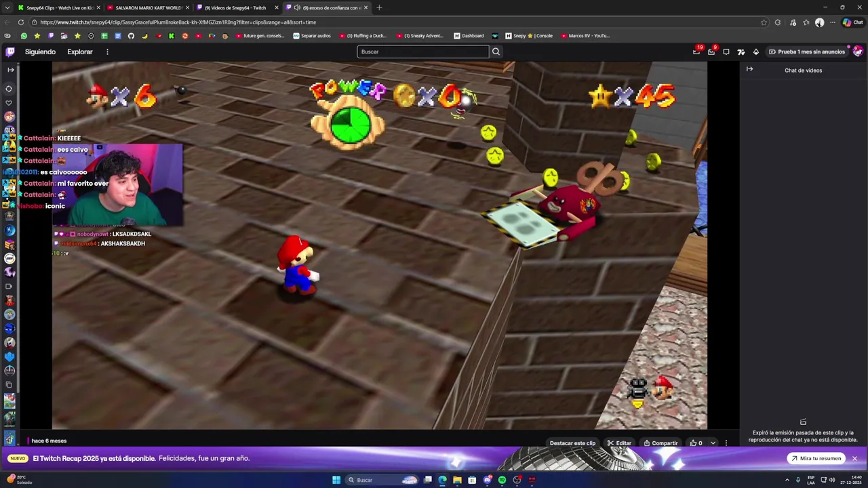Open the 'future gen. consels' bookmark

260,36
